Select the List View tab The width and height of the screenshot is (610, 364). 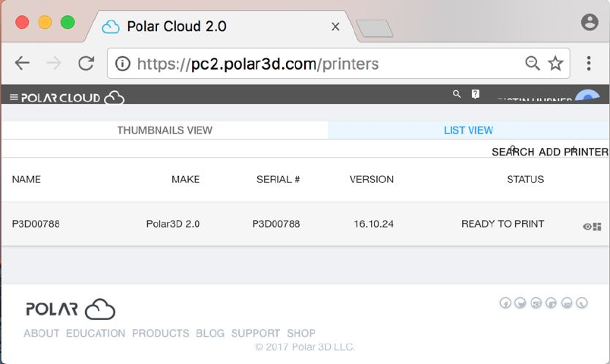click(x=468, y=130)
